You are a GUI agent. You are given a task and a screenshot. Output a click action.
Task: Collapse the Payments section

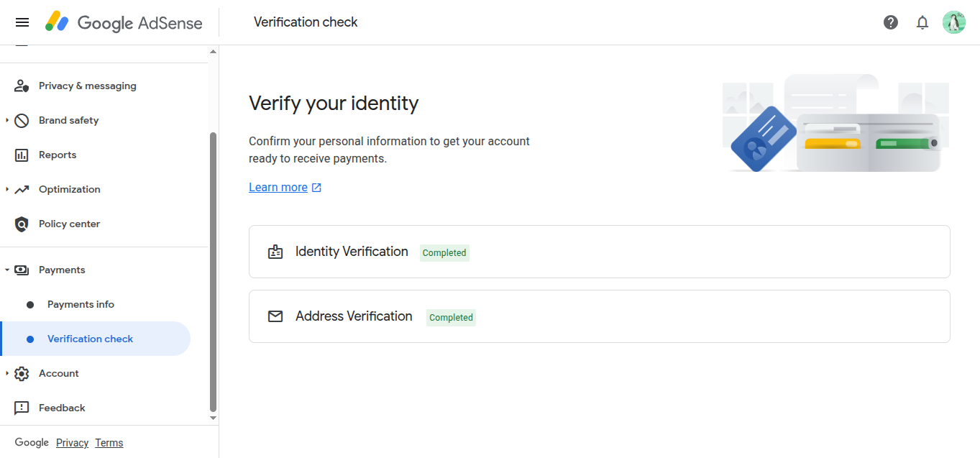pyautogui.click(x=7, y=270)
